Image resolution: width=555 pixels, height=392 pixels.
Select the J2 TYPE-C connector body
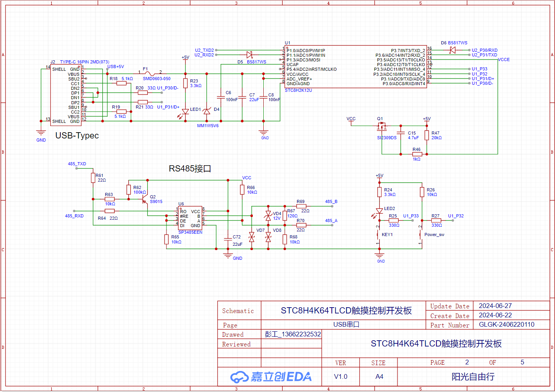point(66,95)
